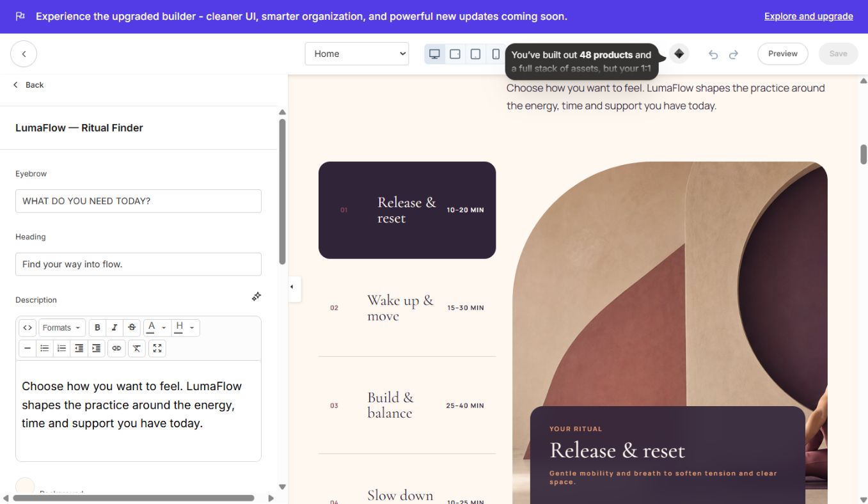Click the sidebar horizontal scroll left arrow
The image size is (868, 504).
coord(6,498)
